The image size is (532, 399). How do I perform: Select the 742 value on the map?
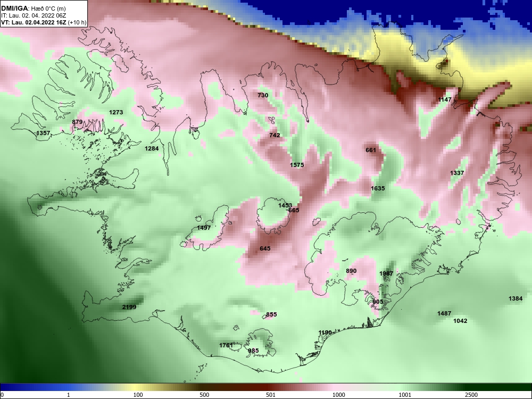tap(275, 135)
